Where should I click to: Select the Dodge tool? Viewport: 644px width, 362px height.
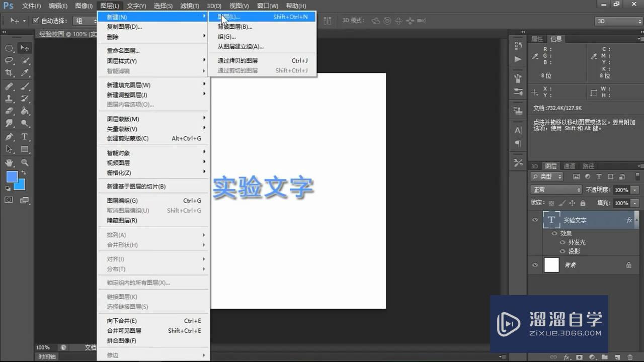pyautogui.click(x=25, y=123)
